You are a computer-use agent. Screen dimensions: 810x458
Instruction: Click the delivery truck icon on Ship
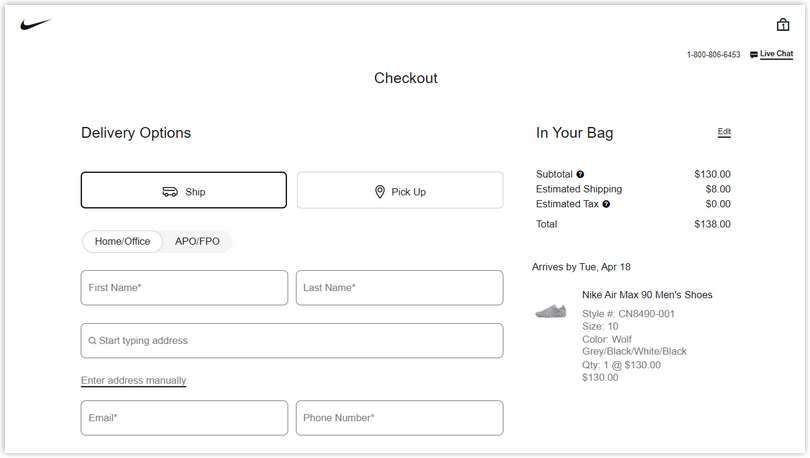pyautogui.click(x=170, y=192)
